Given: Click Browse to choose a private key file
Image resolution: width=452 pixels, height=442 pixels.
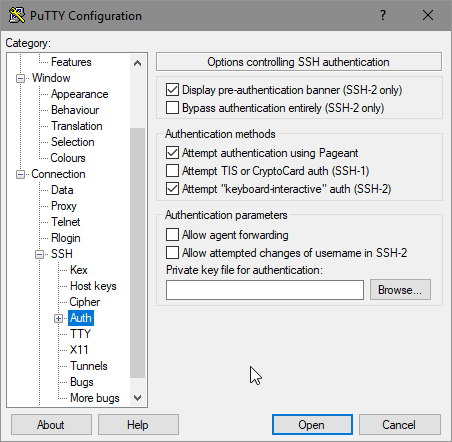Looking at the screenshot, I should pos(400,290).
